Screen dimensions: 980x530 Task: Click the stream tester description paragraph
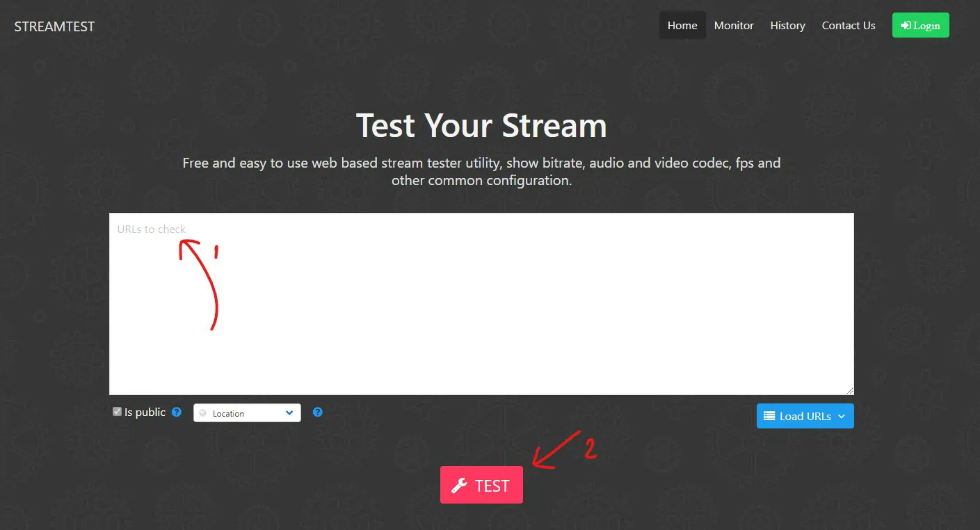(481, 172)
